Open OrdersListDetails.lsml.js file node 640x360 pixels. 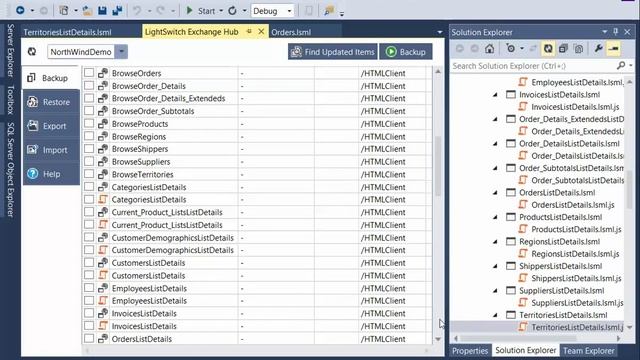[x=573, y=205]
